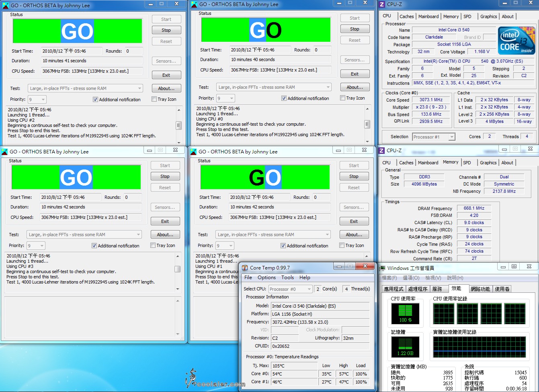Toggle Additional notification in ORTHOS CPU #3 window
The width and height of the screenshot is (539, 392).
tap(94, 246)
